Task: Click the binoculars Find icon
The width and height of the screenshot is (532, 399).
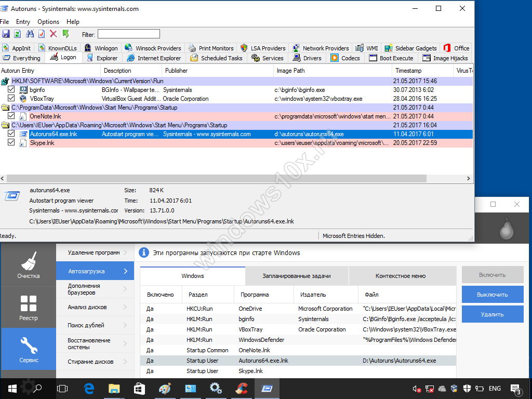Action: 29,34
